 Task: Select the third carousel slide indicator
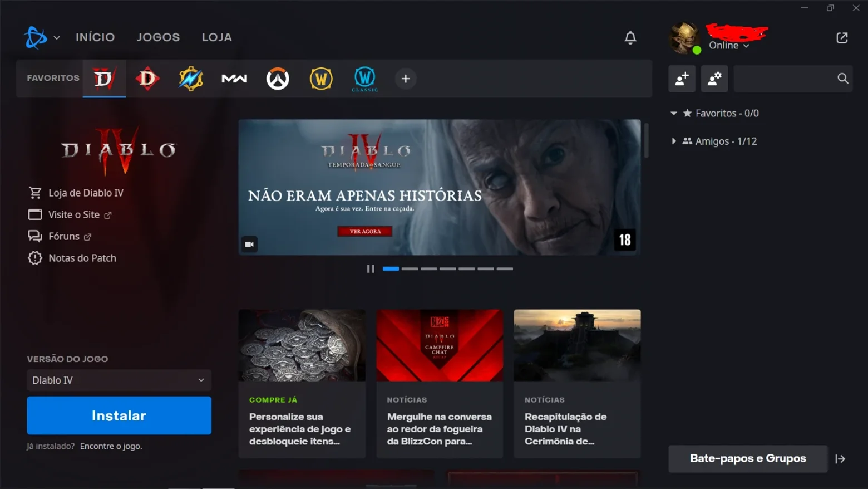pos(428,268)
